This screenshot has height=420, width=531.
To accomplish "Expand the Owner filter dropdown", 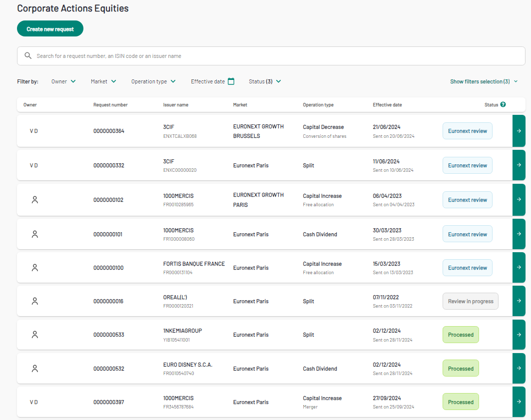I will pos(63,81).
